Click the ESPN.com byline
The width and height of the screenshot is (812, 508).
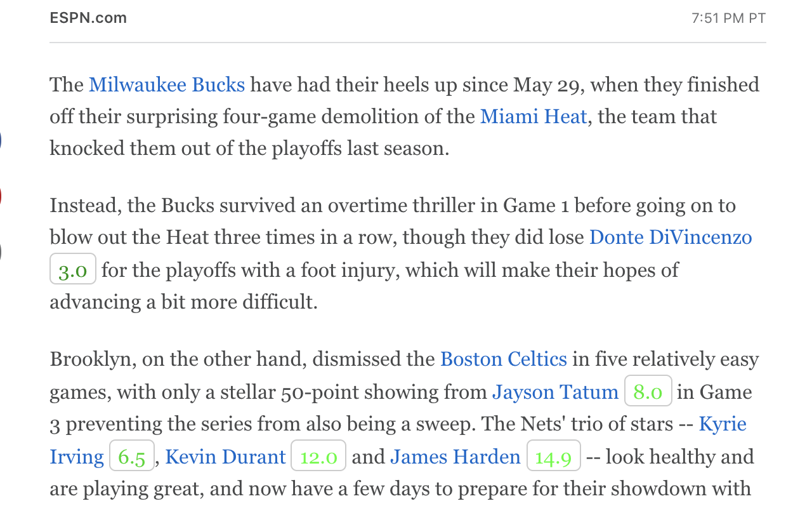click(x=88, y=18)
